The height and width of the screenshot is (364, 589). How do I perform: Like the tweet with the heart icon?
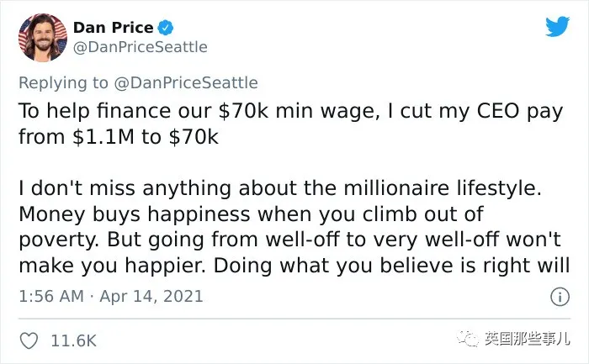pyautogui.click(x=29, y=340)
